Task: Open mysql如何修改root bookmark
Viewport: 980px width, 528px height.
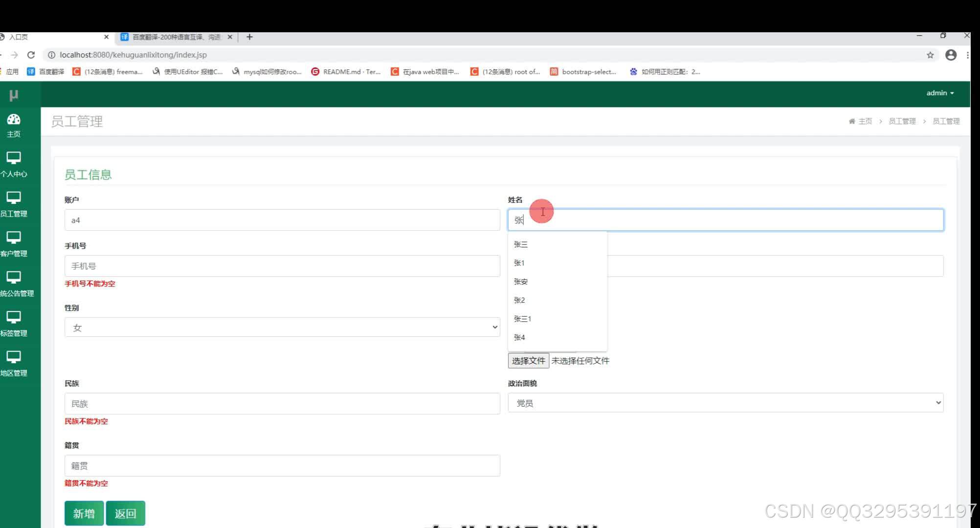Action: 267,71
